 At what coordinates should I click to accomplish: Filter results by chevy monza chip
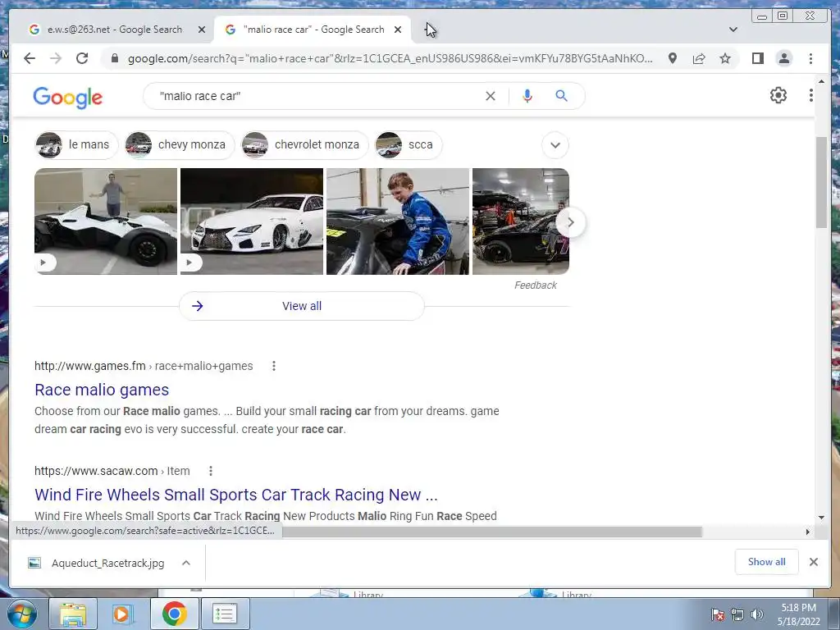tap(180, 144)
